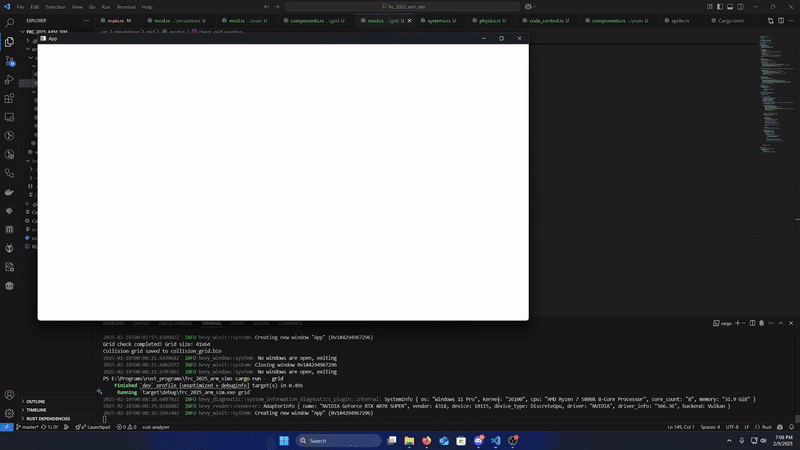The height and width of the screenshot is (450, 800).
Task: Switch to the Cargo.toml tab
Action: click(x=731, y=21)
